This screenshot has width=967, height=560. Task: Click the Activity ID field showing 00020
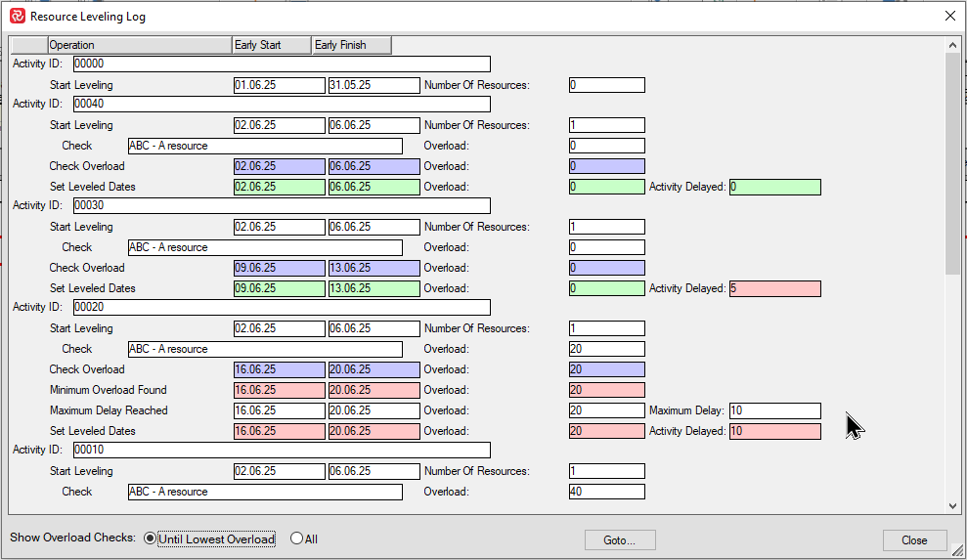(x=282, y=307)
